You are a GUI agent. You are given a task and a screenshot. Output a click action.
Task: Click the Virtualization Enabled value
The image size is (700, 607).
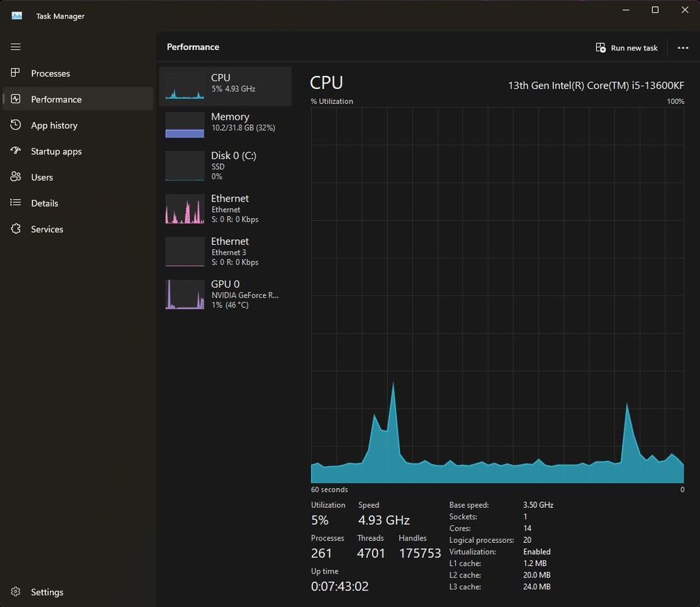pos(537,552)
